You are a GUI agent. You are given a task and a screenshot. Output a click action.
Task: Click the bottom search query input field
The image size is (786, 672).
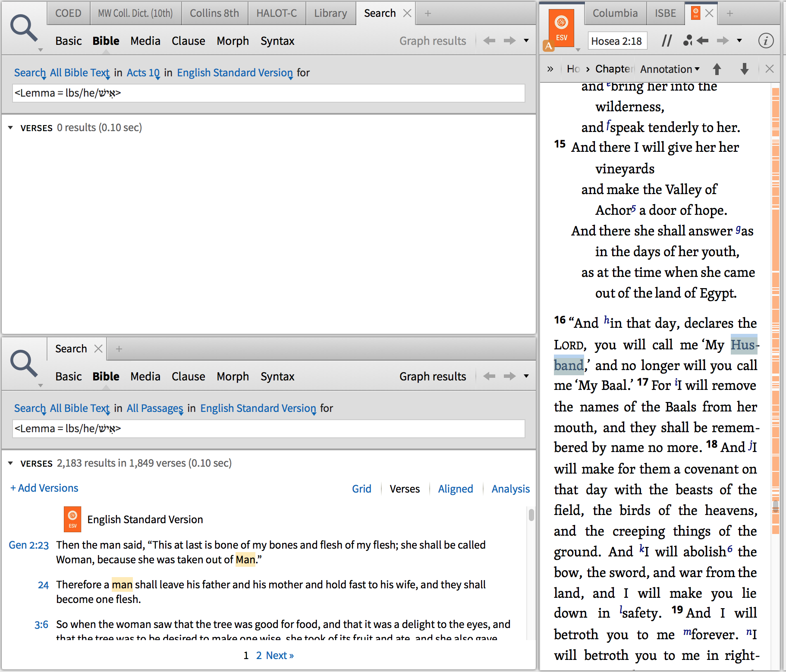269,429
